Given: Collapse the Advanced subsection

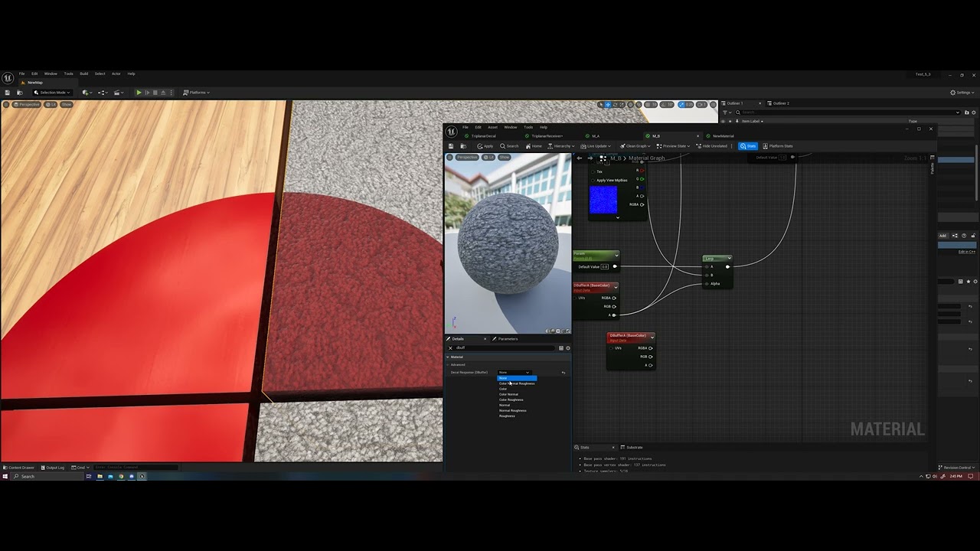Looking at the screenshot, I should (448, 364).
